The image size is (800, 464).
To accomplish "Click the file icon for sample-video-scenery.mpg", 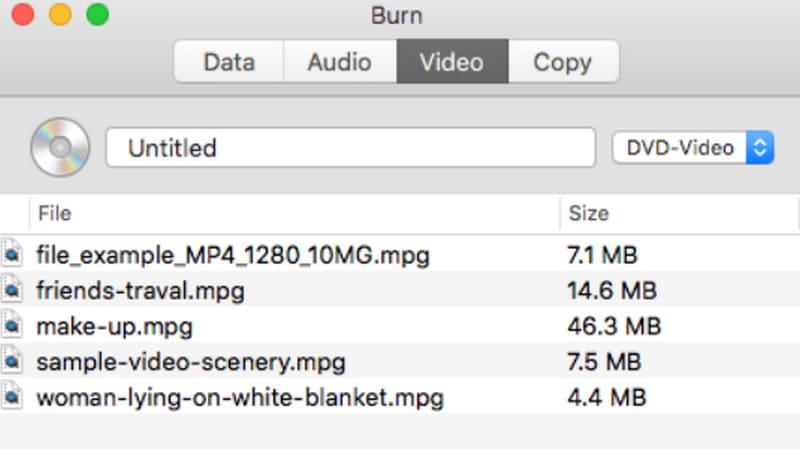I will [x=12, y=360].
